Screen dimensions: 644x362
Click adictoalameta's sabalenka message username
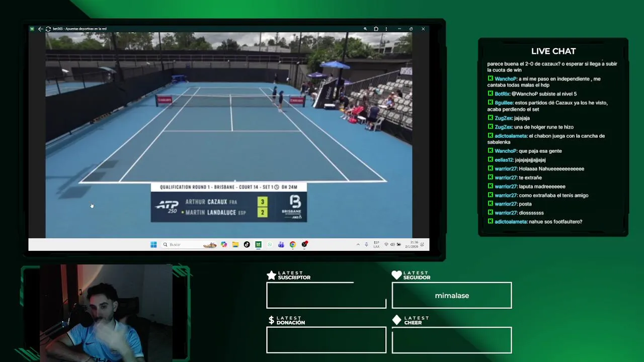tap(511, 136)
